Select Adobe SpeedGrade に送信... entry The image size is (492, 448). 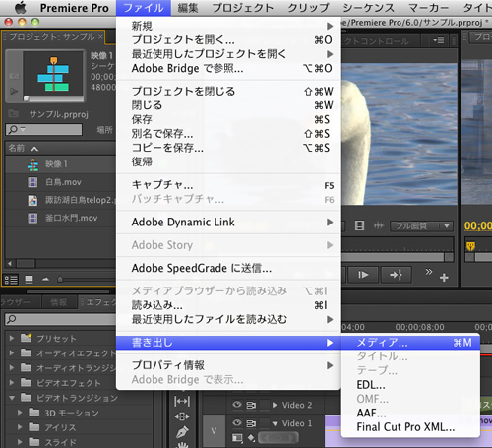(228, 268)
